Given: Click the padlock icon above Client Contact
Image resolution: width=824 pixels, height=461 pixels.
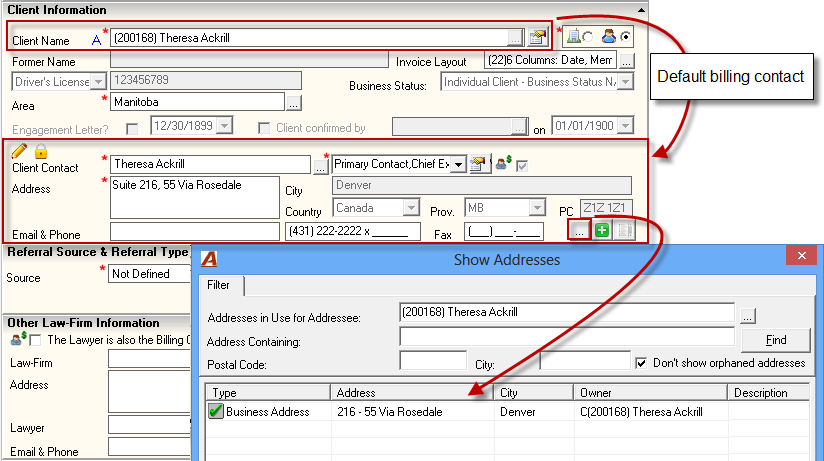Looking at the screenshot, I should 41,151.
